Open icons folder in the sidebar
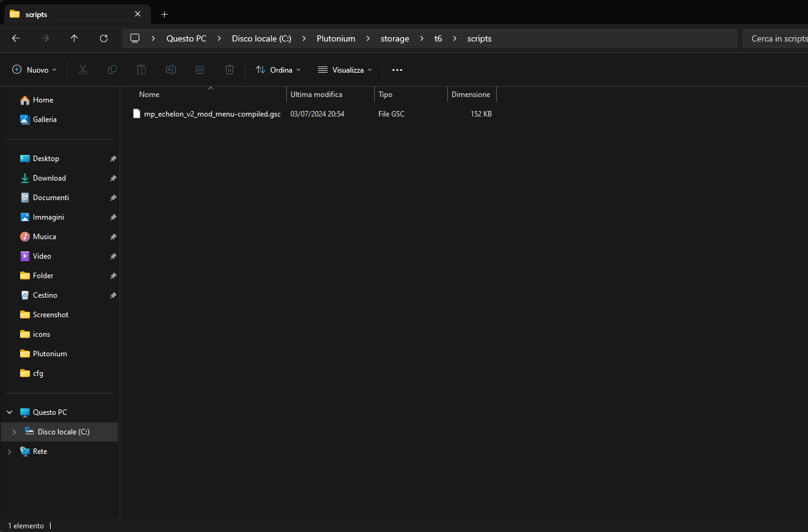The image size is (808, 532). coord(59,334)
